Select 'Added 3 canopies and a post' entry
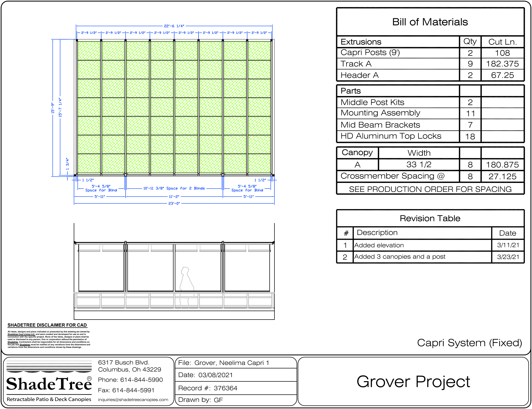The height and width of the screenshot is (409, 532). coord(400,257)
